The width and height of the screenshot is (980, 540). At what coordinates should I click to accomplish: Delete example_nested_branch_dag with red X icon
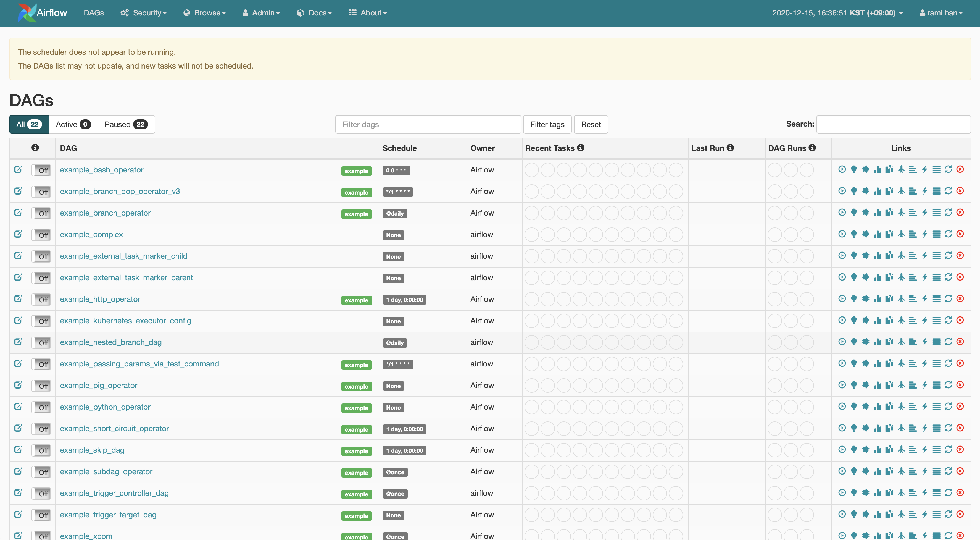[960, 342]
